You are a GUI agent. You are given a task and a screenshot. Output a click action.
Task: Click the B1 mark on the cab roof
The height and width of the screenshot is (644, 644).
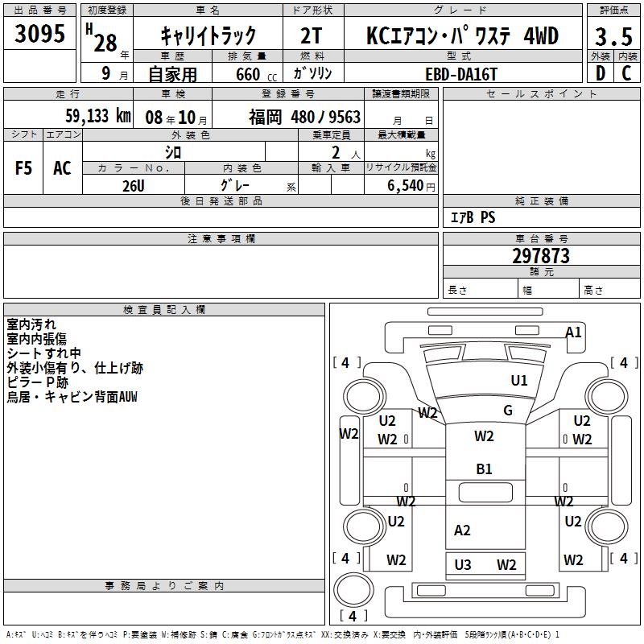(x=485, y=469)
